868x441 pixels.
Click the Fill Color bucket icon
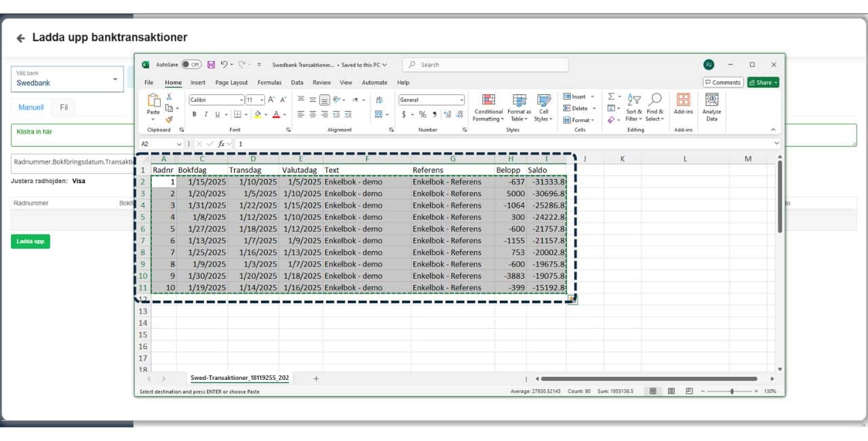[258, 114]
